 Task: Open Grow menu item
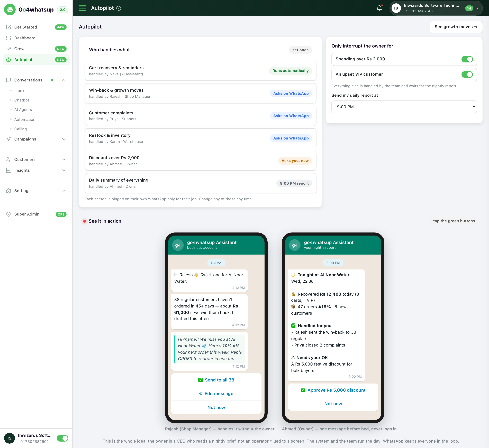(x=36, y=49)
